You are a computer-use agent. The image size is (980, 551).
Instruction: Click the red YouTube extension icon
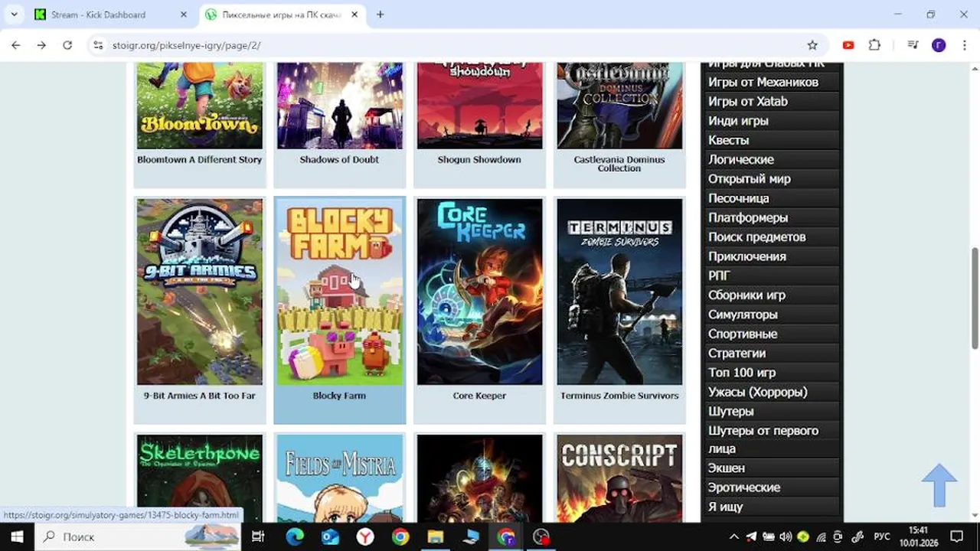[848, 45]
